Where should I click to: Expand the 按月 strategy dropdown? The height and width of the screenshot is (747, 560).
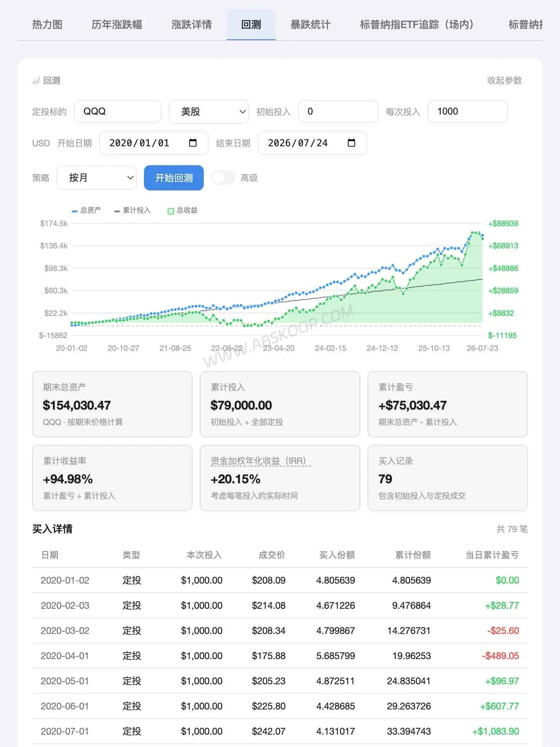[x=97, y=178]
